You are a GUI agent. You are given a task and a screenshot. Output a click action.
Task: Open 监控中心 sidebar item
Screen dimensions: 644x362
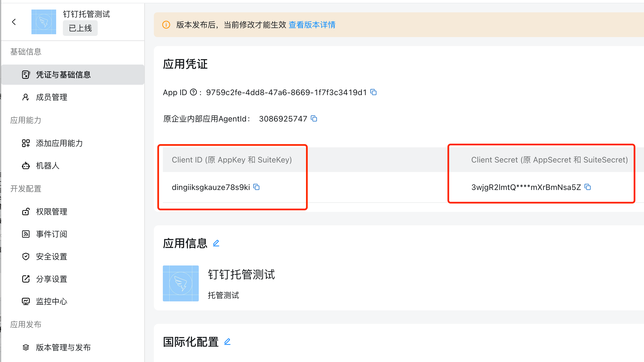coord(51,301)
